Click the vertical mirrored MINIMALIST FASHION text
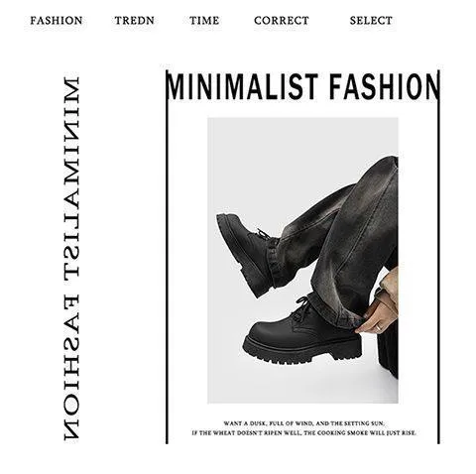The height and width of the screenshot is (474, 476). pos(71,258)
